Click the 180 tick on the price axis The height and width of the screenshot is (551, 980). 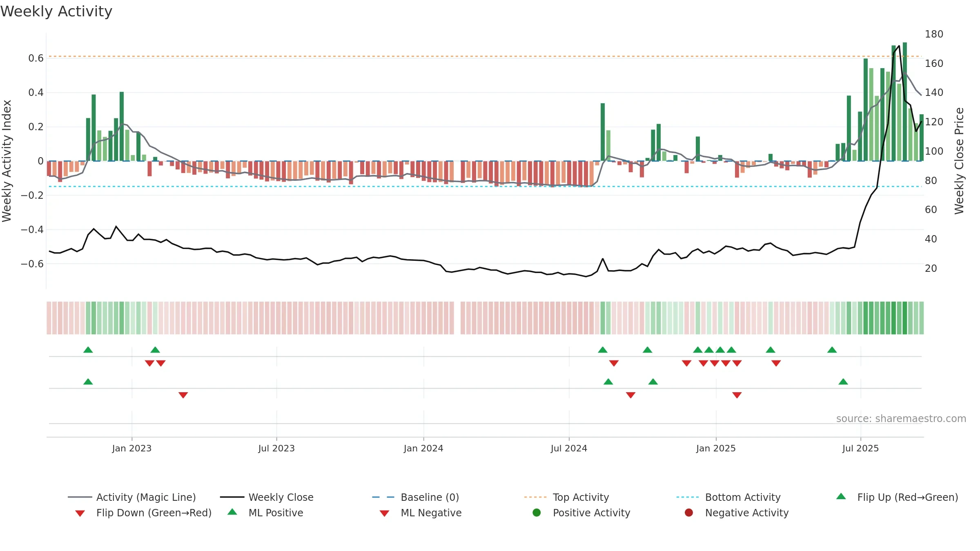pyautogui.click(x=934, y=34)
